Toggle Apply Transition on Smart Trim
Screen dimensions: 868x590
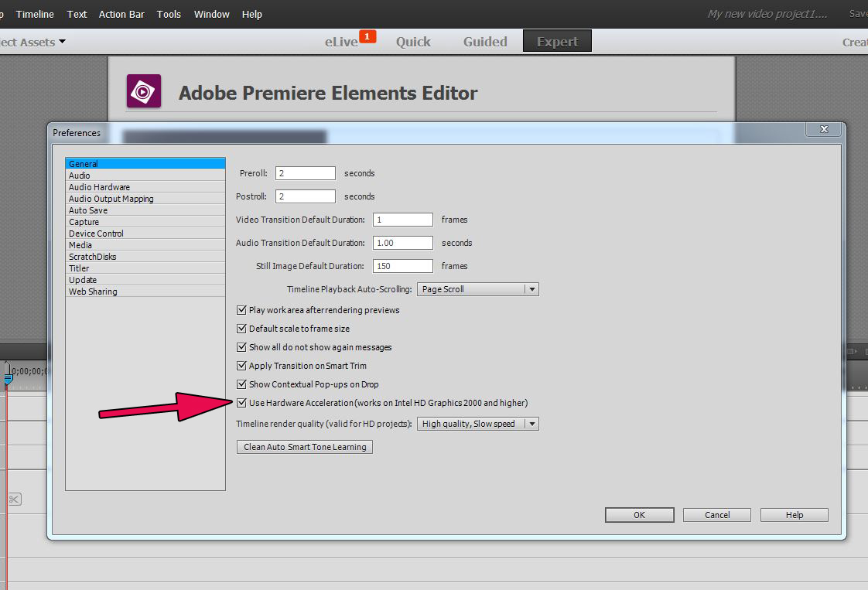(x=241, y=366)
